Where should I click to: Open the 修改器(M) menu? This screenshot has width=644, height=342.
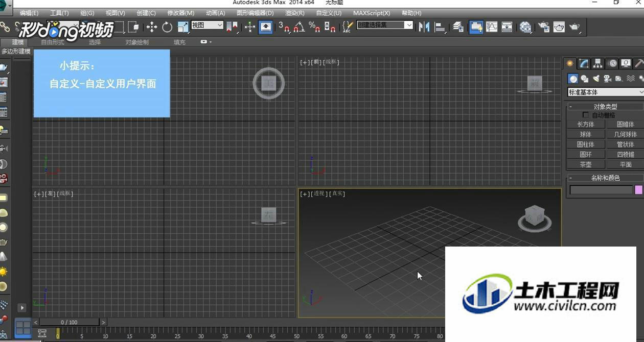click(181, 13)
